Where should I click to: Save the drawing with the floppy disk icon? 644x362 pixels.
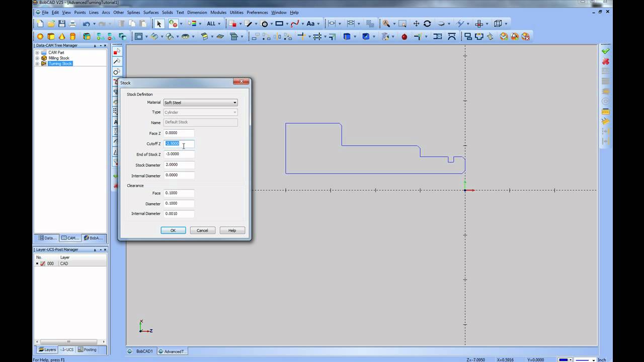pyautogui.click(x=62, y=24)
